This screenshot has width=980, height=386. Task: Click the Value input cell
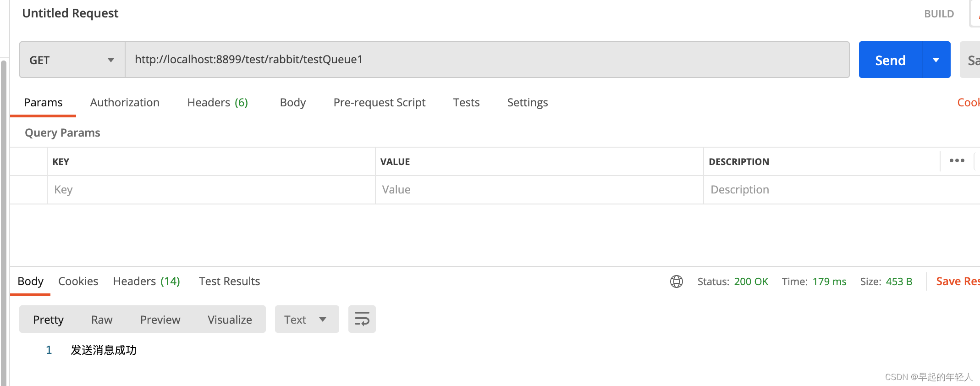pyautogui.click(x=539, y=190)
